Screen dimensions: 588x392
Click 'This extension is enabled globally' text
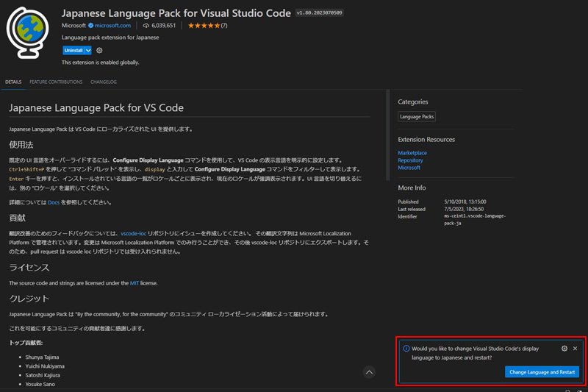pyautogui.click(x=100, y=63)
